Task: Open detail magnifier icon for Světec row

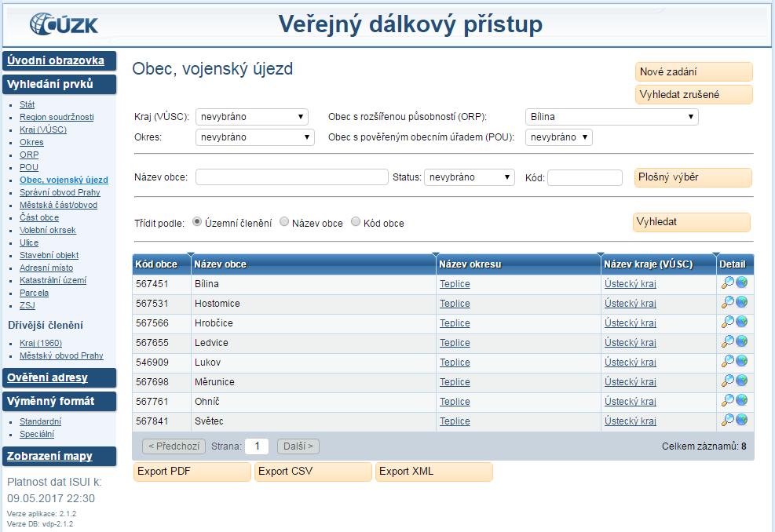Action: (x=728, y=421)
